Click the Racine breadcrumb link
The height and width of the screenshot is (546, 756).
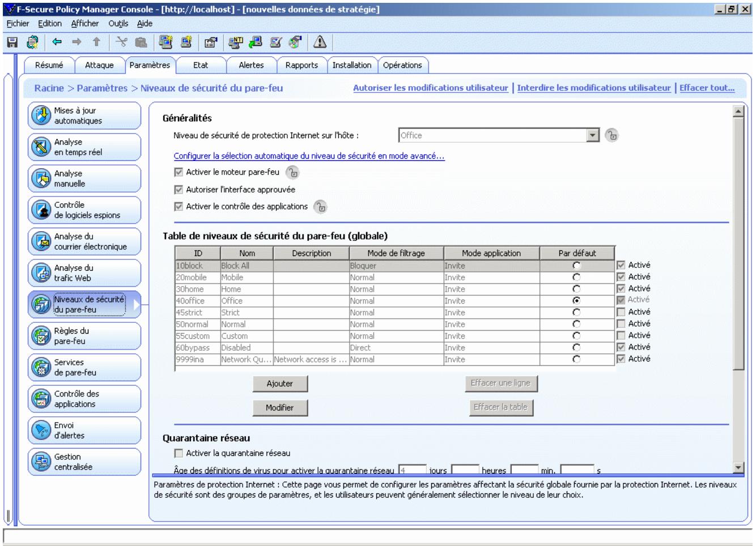click(x=49, y=88)
